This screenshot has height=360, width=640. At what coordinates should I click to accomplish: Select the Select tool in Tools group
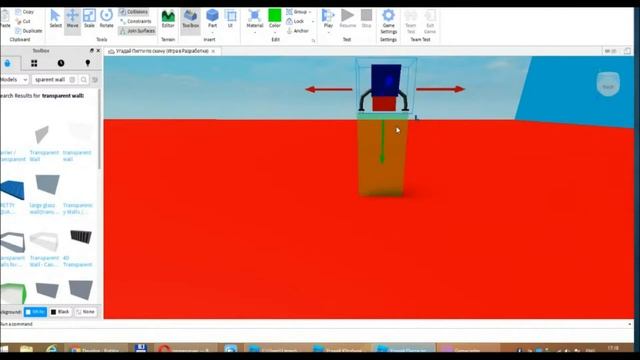tap(56, 19)
